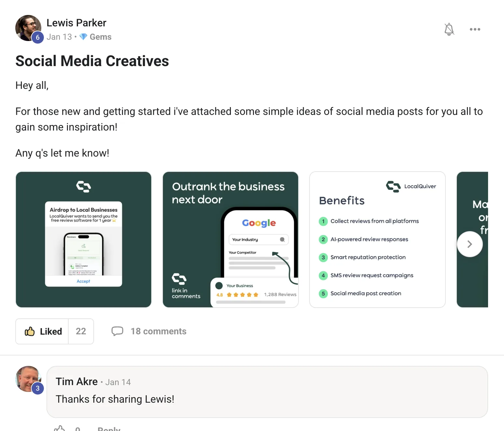View the 22 likes count
Image resolution: width=504 pixels, height=431 pixels.
coord(81,331)
